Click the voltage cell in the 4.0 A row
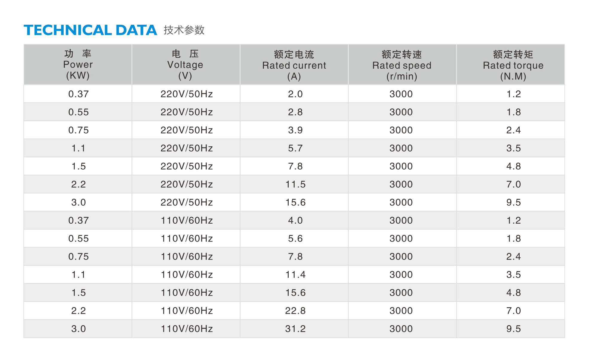The image size is (600, 364). [186, 220]
